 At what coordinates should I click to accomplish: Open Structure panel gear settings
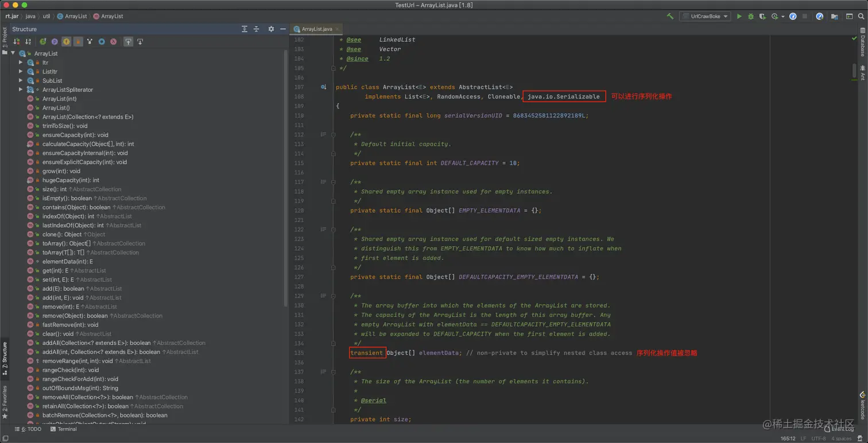pyautogui.click(x=271, y=29)
